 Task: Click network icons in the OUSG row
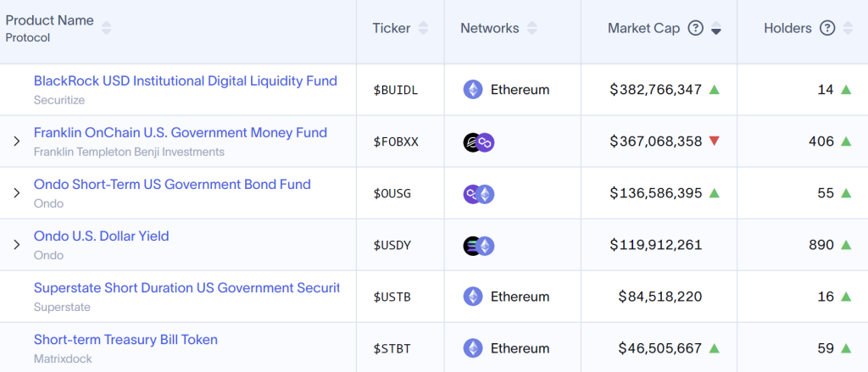479,194
